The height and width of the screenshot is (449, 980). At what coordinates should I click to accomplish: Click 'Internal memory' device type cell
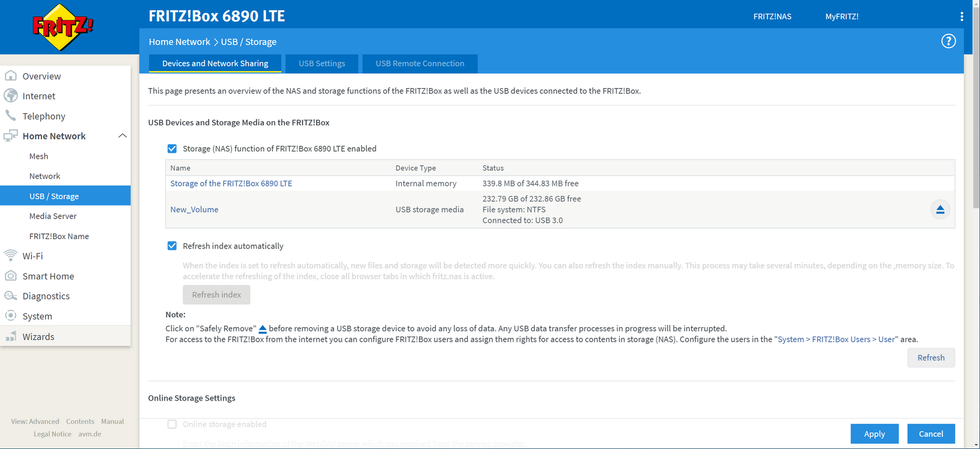[x=426, y=183]
